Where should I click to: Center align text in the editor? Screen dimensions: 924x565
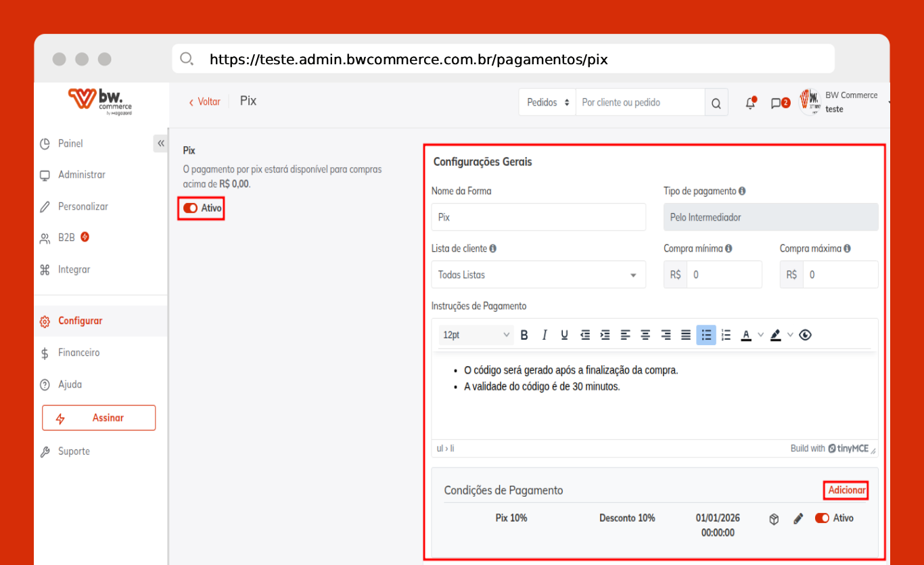(x=645, y=335)
